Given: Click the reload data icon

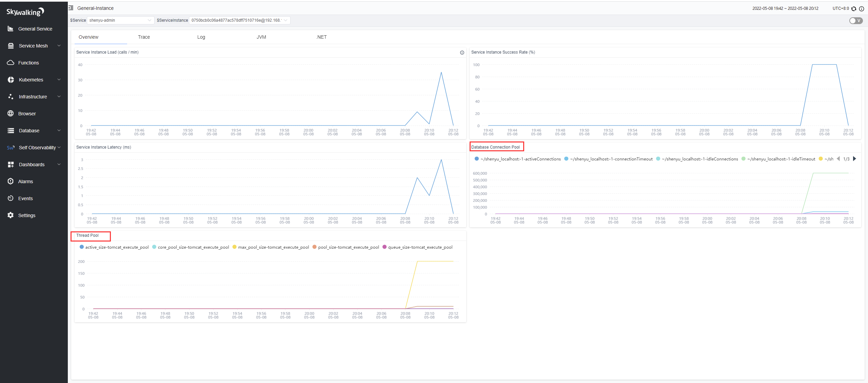Looking at the screenshot, I should click(x=854, y=8).
